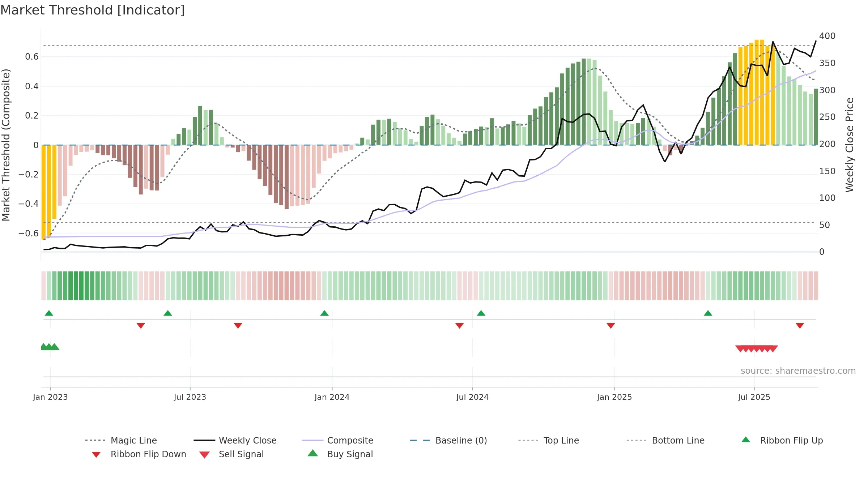Click the Jan 2023 x-axis label

coord(50,397)
